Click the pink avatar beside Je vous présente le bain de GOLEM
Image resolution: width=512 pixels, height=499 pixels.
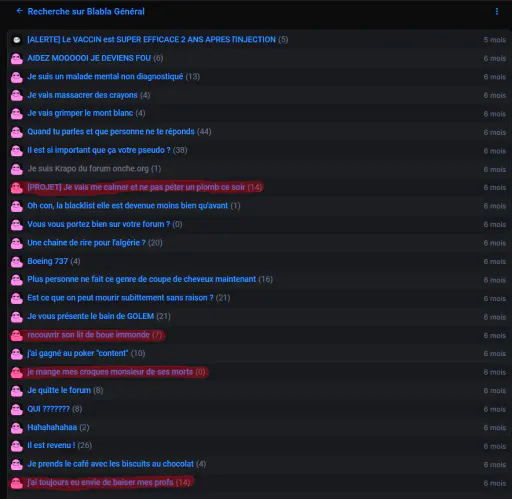click(17, 317)
